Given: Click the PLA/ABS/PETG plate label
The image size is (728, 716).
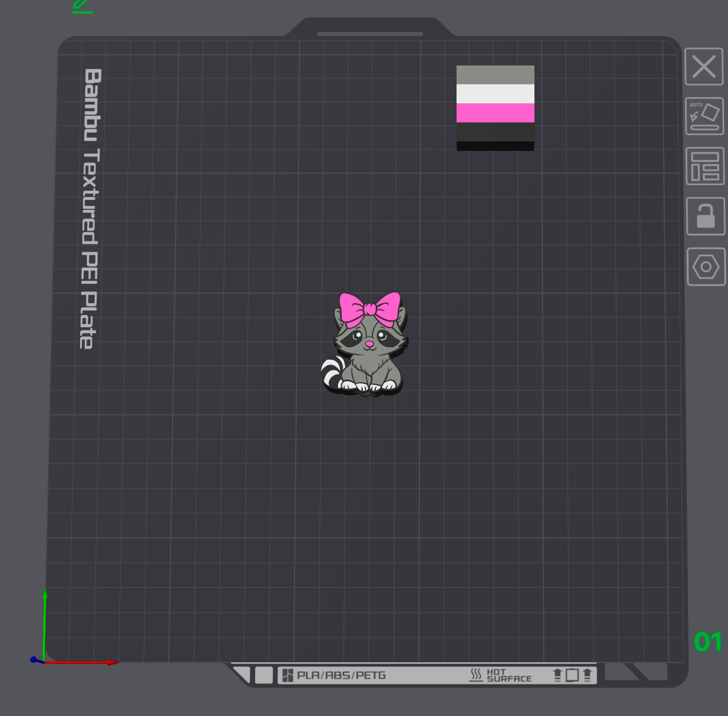Looking at the screenshot, I should [341, 675].
